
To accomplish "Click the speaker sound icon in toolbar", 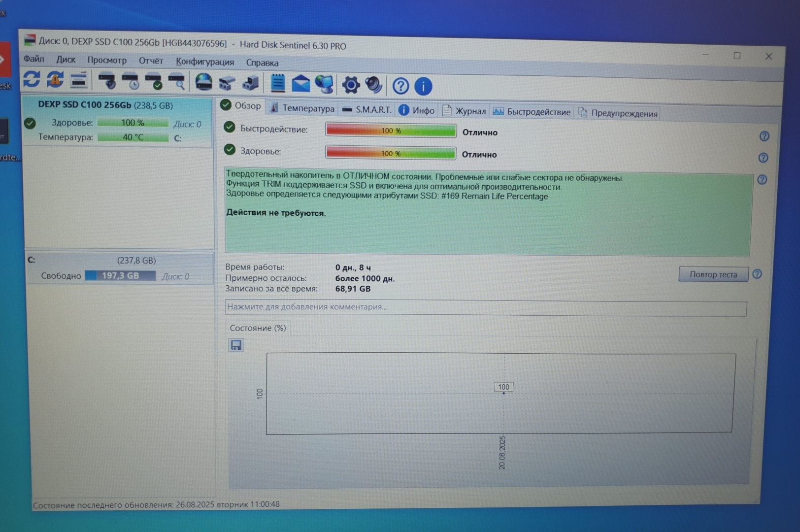I will [x=374, y=85].
